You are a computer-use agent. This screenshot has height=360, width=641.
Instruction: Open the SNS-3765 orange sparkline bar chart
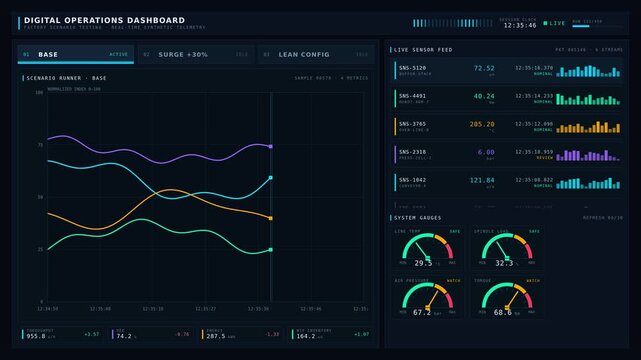588,127
